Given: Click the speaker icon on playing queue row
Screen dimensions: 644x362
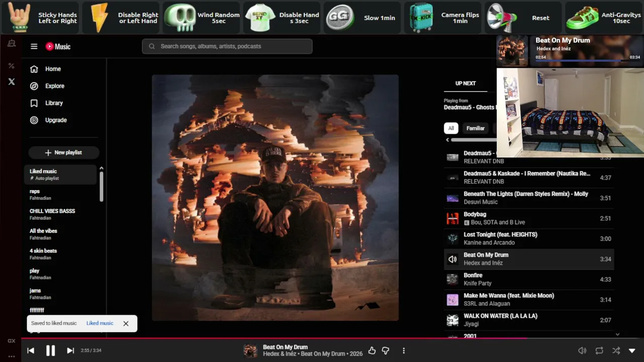Looking at the screenshot, I should tap(453, 259).
